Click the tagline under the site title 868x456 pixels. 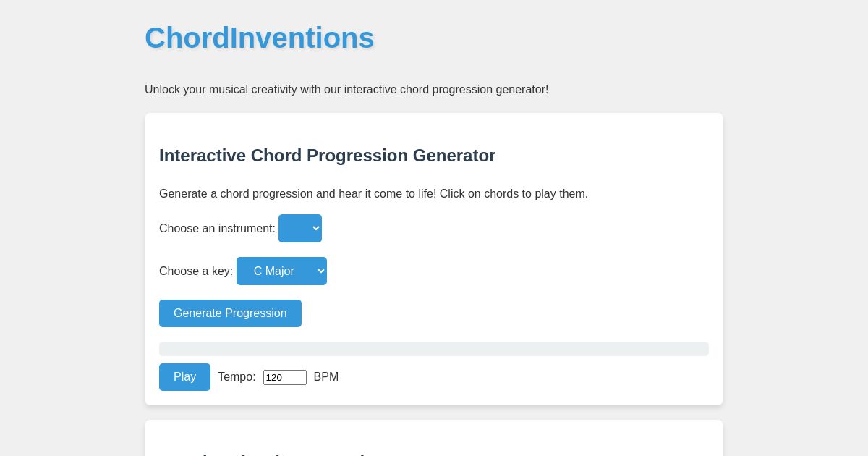point(346,90)
